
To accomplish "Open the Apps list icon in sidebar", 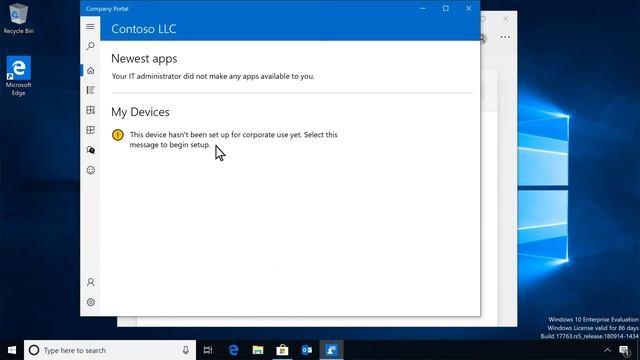I will [x=90, y=90].
